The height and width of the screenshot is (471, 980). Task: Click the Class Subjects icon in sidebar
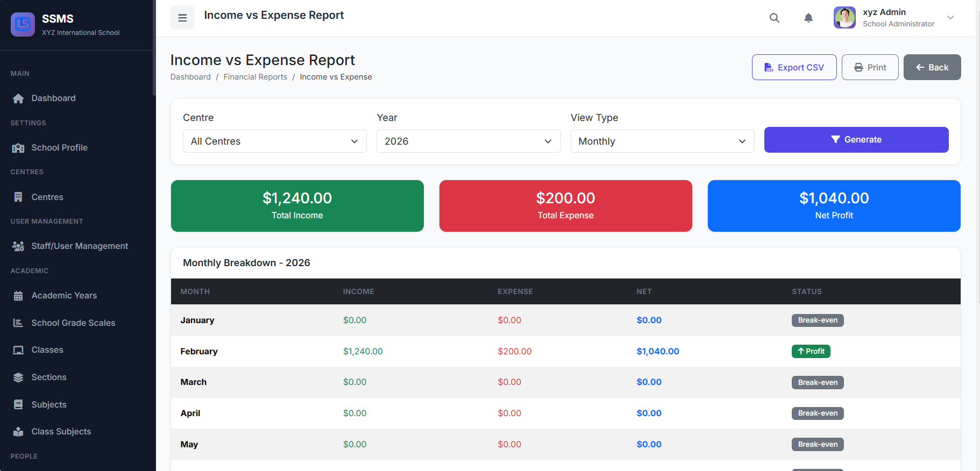click(x=18, y=432)
